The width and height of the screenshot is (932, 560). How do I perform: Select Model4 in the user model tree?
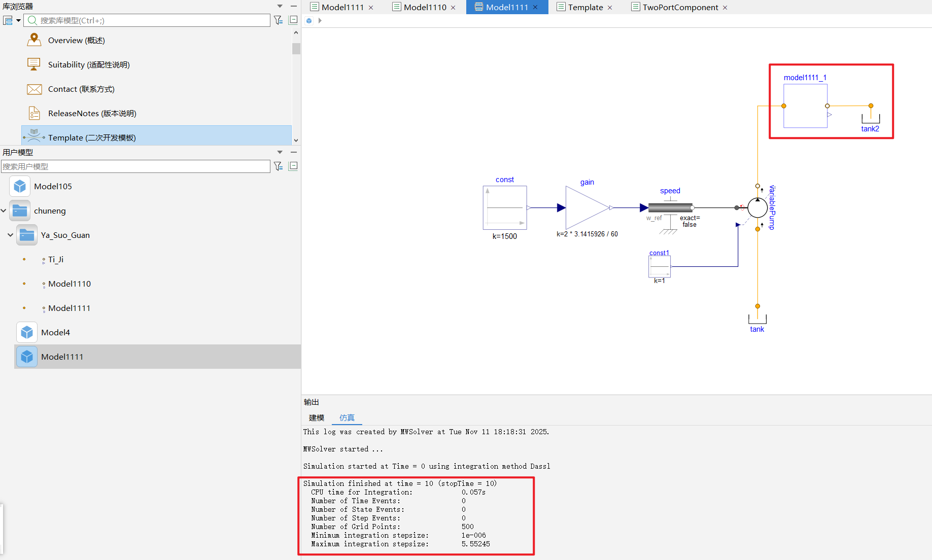coord(55,333)
